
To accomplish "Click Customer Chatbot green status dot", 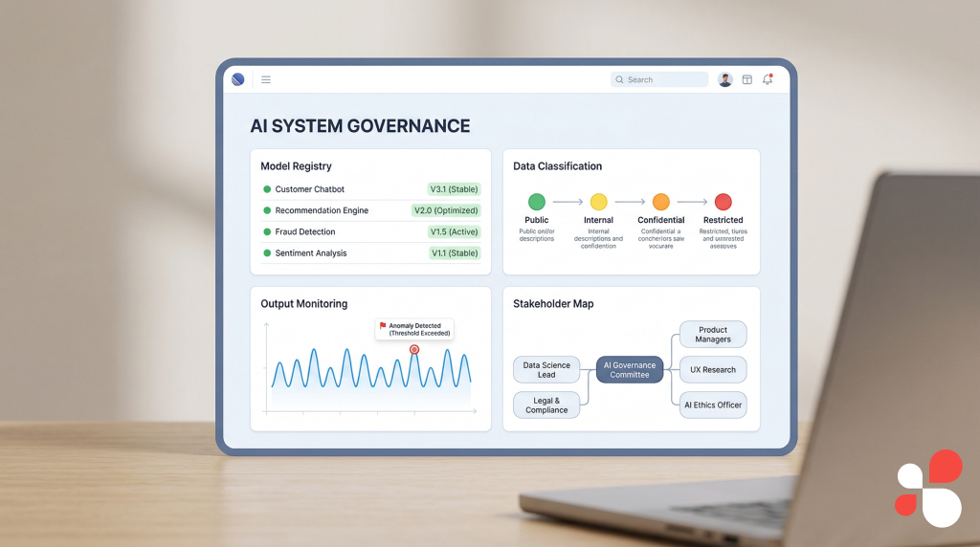I will 267,189.
